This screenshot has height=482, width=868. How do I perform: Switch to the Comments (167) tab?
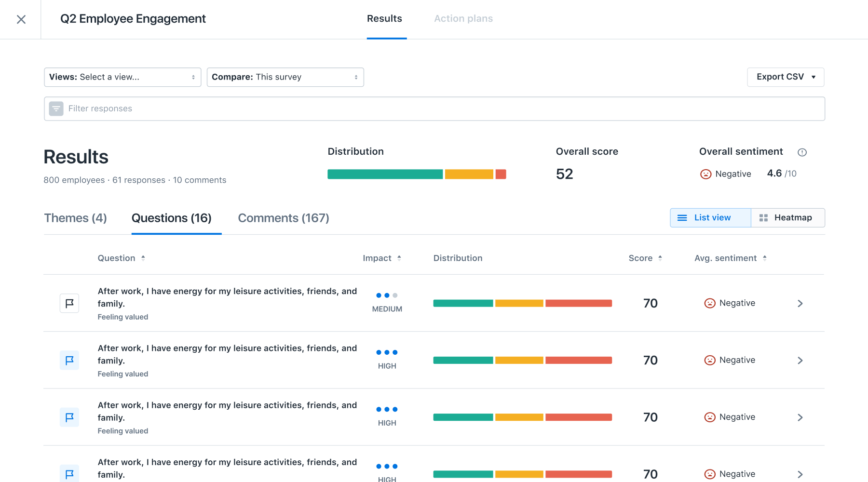pos(283,218)
